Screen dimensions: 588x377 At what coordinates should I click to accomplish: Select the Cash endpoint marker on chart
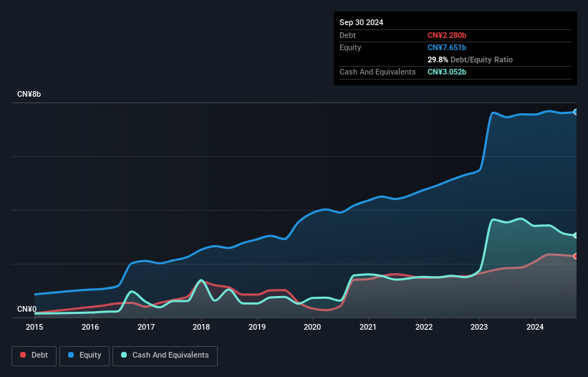[576, 236]
